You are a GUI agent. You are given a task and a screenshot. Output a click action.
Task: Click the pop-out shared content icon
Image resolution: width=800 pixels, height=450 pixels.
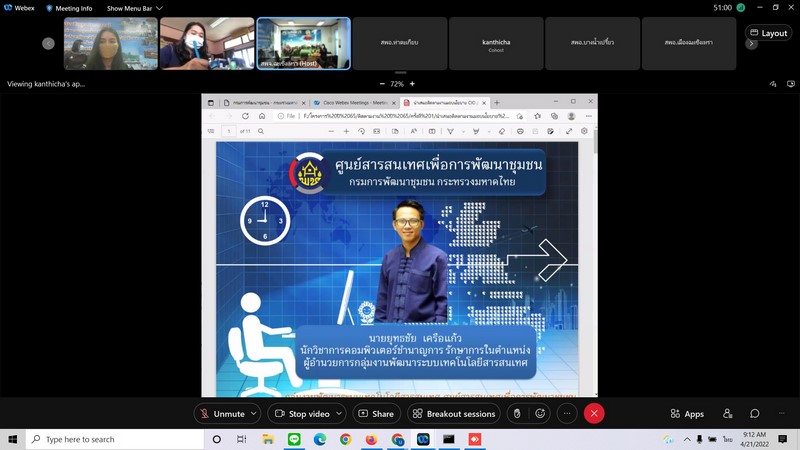pos(791,84)
